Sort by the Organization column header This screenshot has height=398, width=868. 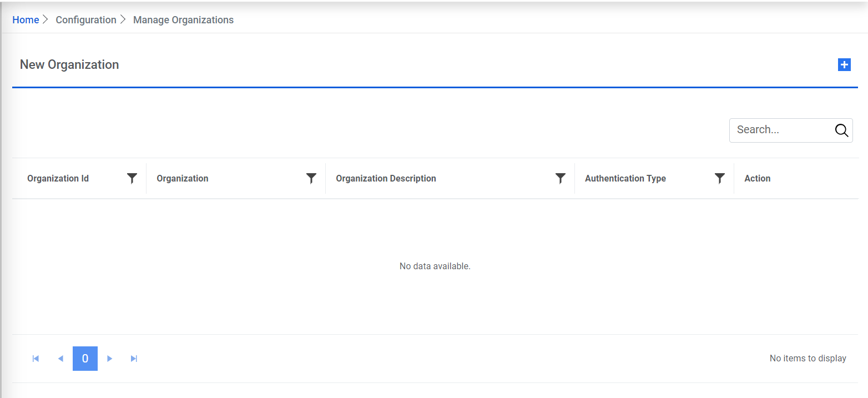point(183,179)
